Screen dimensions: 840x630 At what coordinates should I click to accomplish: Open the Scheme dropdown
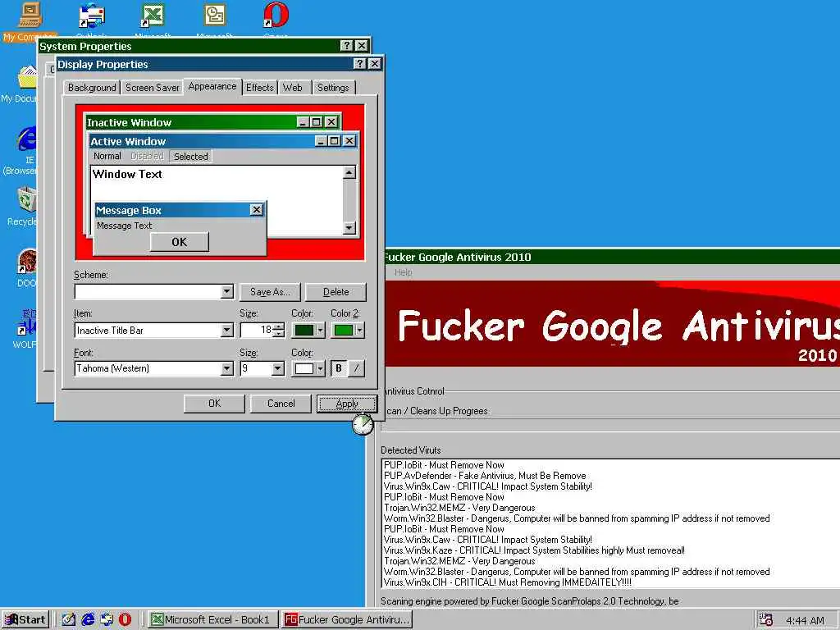tap(227, 291)
